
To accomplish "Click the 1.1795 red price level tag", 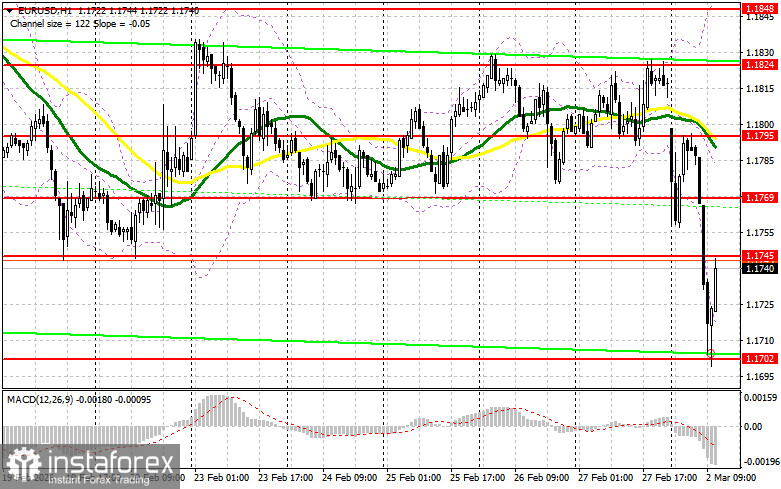I will coord(760,135).
